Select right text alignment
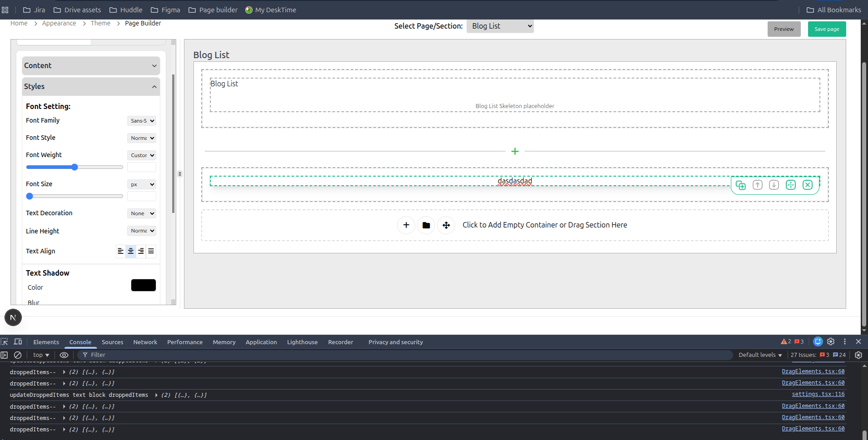The height and width of the screenshot is (440, 868). pyautogui.click(x=141, y=251)
